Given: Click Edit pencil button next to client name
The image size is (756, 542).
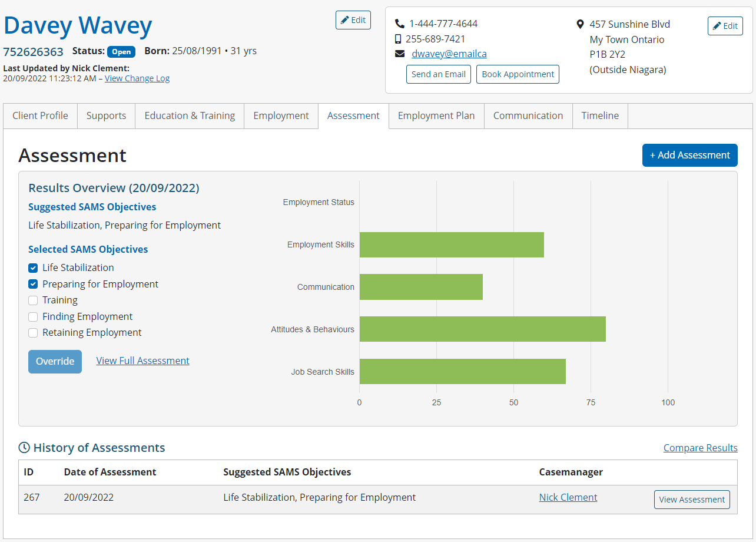Looking at the screenshot, I should (353, 20).
